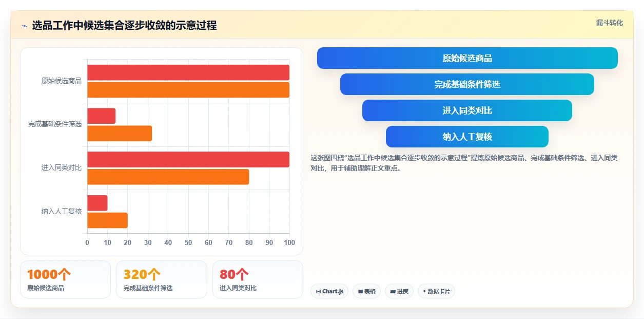
Task: Click the x-axis tick labeled 20
Action: pos(128,242)
